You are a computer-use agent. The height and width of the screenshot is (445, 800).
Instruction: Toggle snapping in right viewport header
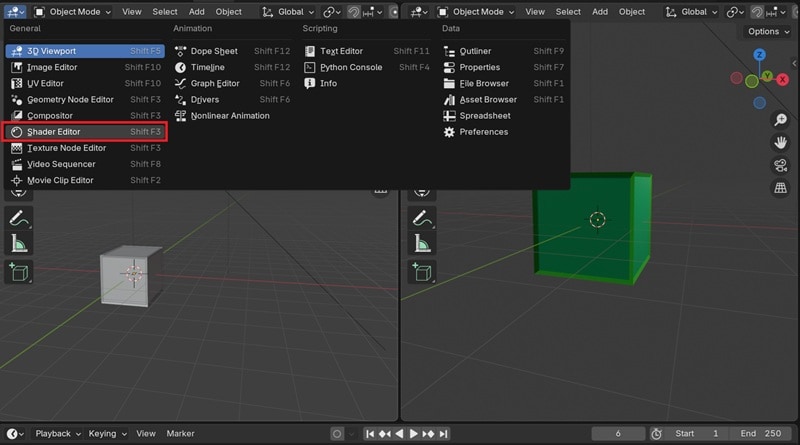(757, 12)
